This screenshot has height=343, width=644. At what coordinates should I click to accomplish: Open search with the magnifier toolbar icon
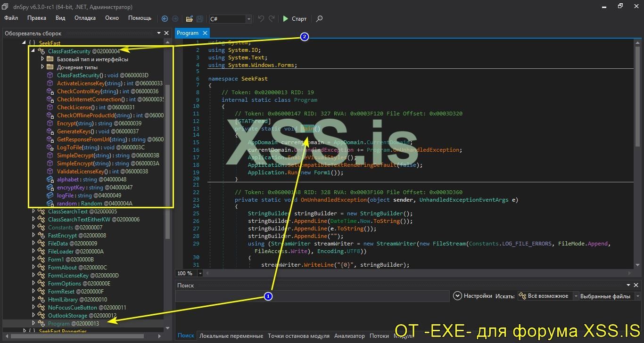[319, 19]
